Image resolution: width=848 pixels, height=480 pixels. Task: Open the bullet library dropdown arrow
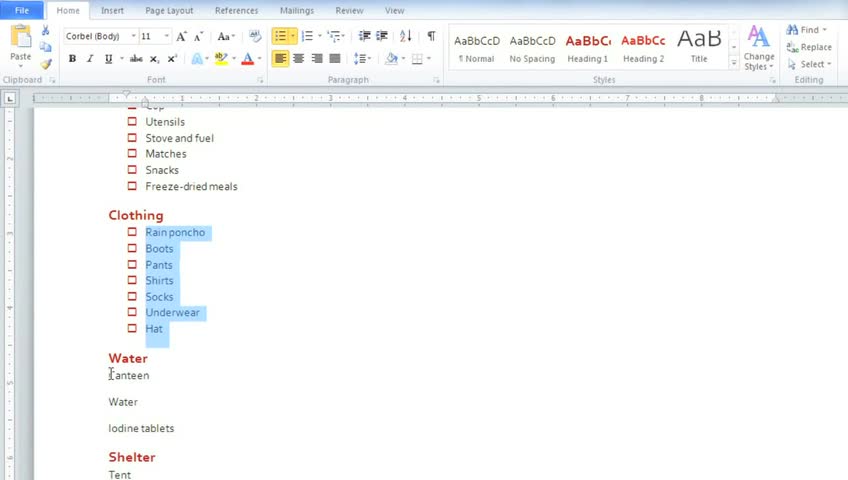coord(293,36)
